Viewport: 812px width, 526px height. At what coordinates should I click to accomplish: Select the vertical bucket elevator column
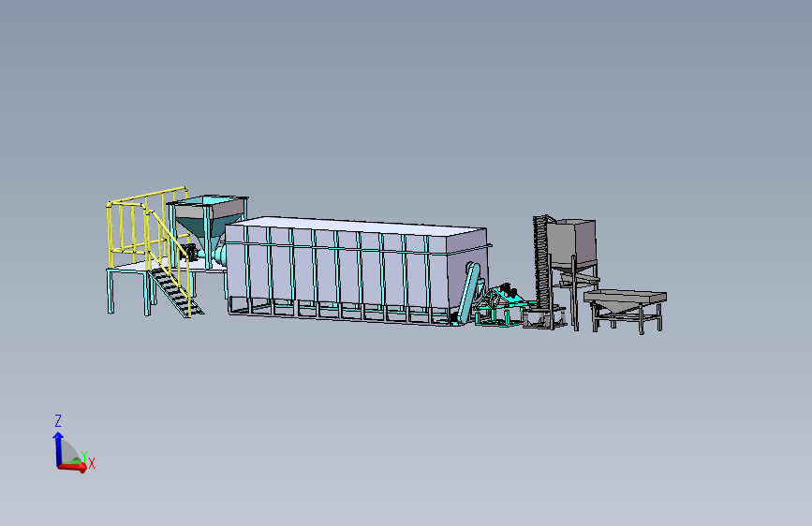tap(542, 261)
